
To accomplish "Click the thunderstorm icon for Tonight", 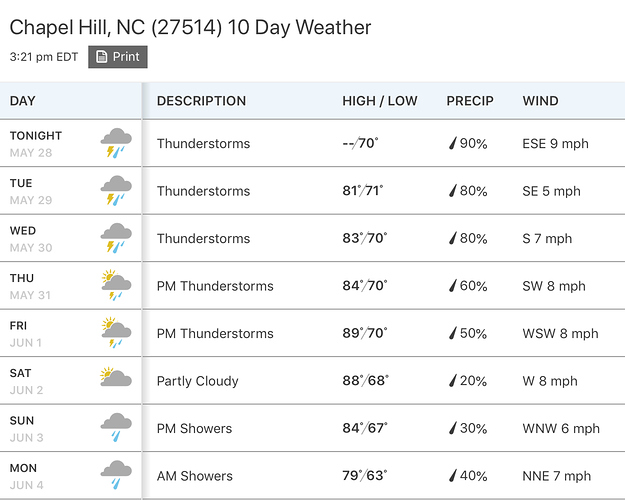I will point(116,143).
